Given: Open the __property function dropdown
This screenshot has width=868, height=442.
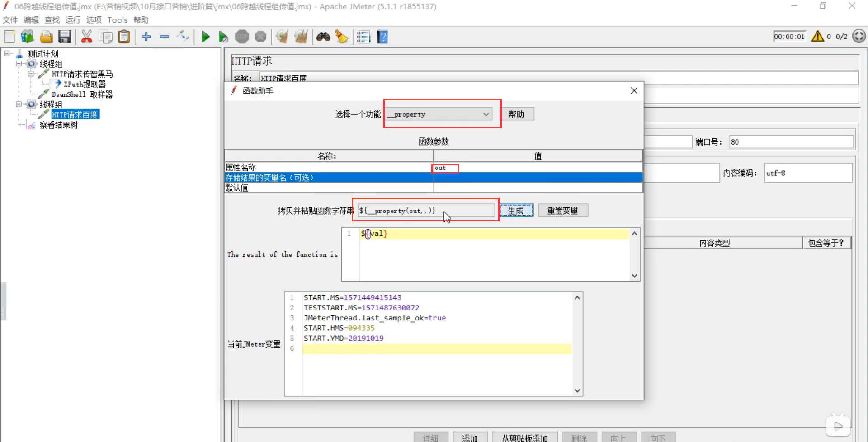Looking at the screenshot, I should (439, 114).
